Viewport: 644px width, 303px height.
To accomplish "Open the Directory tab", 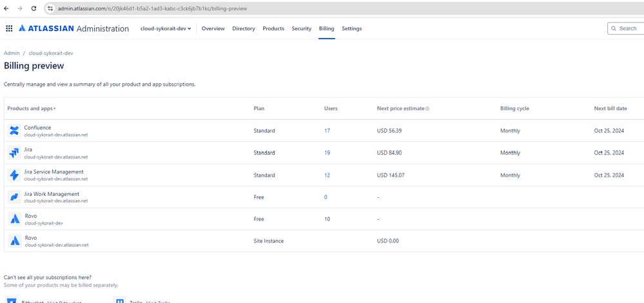I will coord(244,28).
